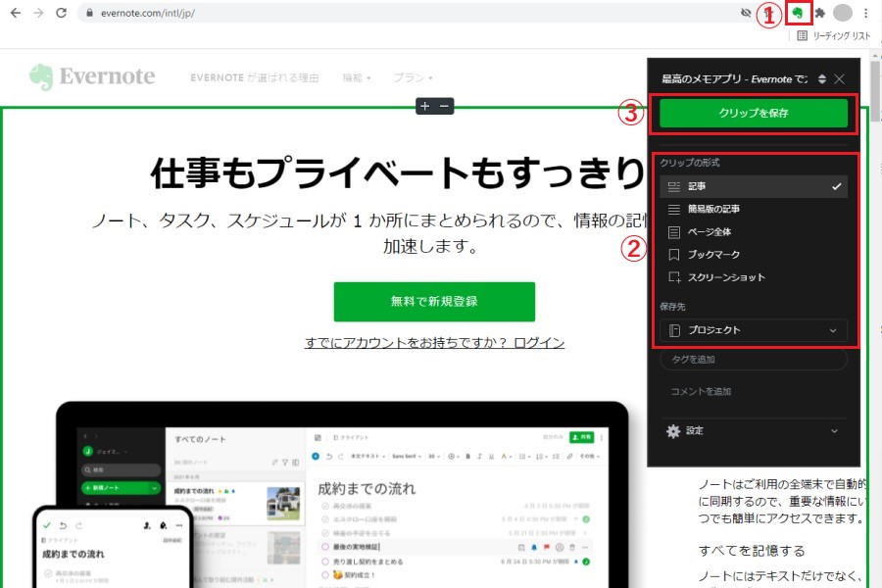Select 簡易版の記事 clip format
This screenshot has width=882, height=588.
(754, 210)
